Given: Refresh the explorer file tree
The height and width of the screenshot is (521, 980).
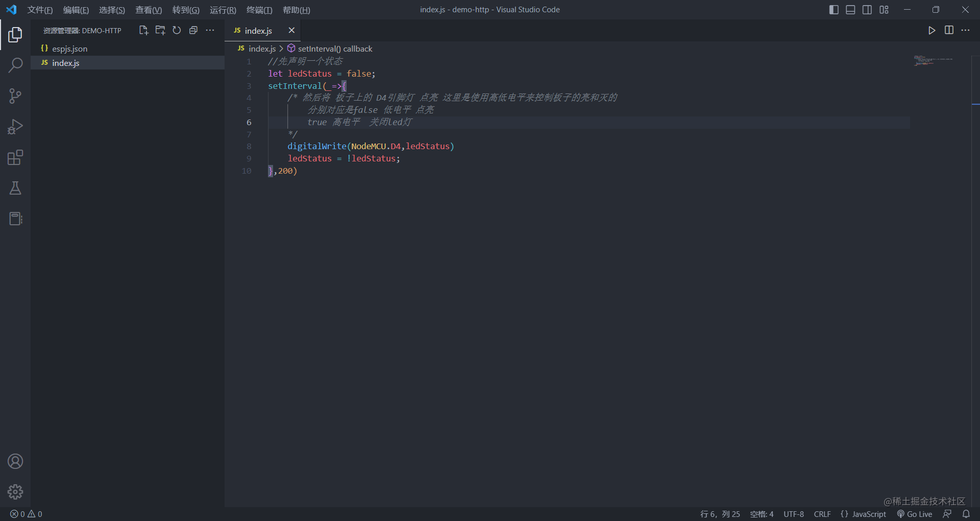Looking at the screenshot, I should (177, 30).
